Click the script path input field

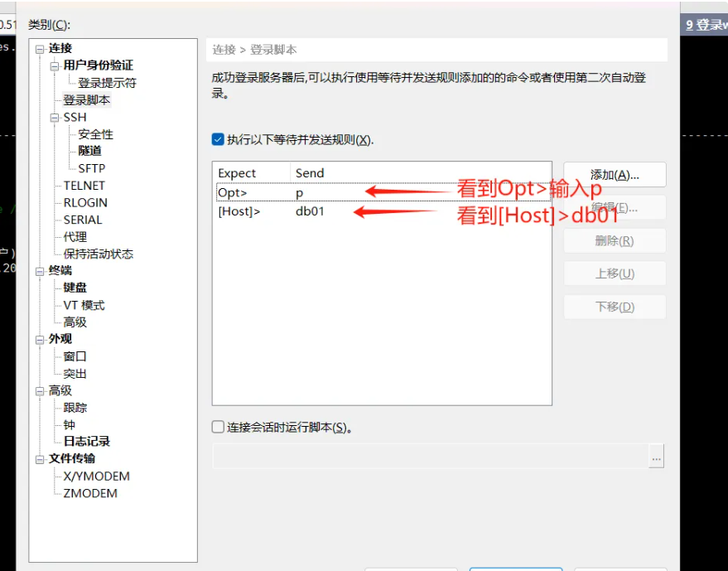pos(431,457)
